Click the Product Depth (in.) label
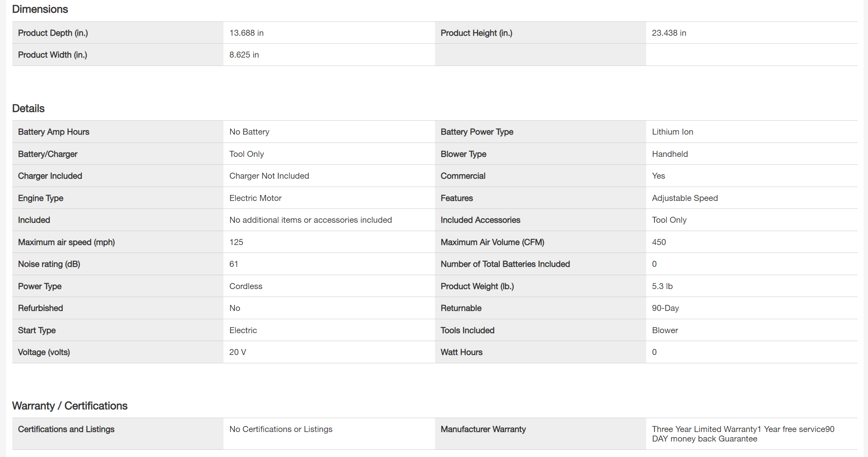Screen dimensions: 868x457 click(x=53, y=33)
